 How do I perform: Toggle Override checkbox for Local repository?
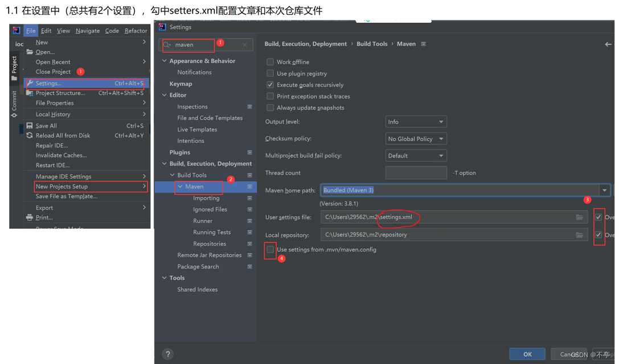click(x=598, y=235)
